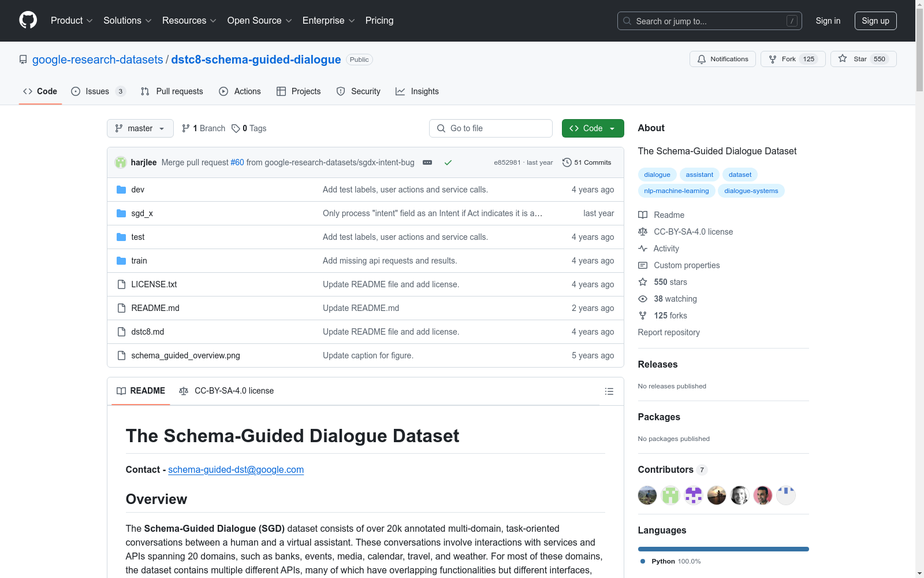This screenshot has height=578, width=924.
Task: Click the README.md file icon
Action: coord(121,308)
